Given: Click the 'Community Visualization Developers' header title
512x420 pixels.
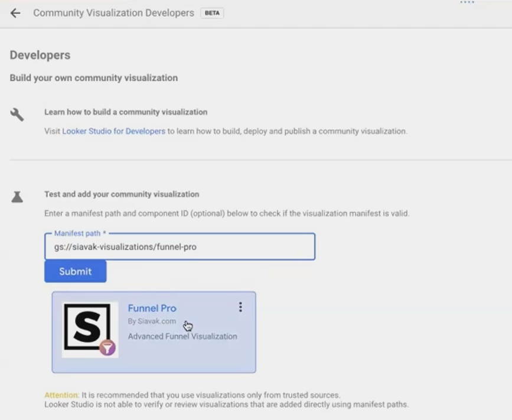Looking at the screenshot, I should coord(113,13).
